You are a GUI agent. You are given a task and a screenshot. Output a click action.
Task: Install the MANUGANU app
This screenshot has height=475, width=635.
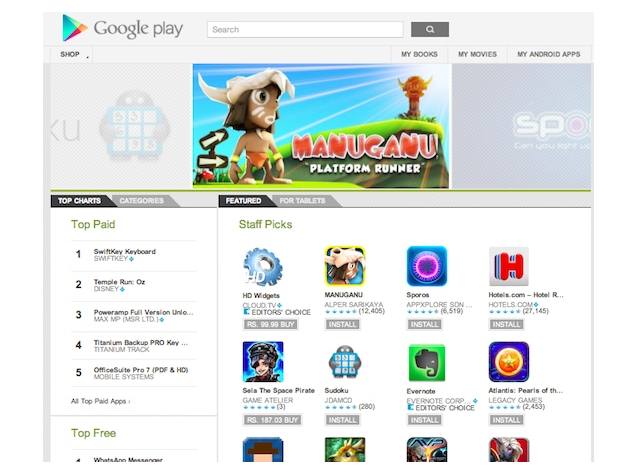pyautogui.click(x=342, y=324)
